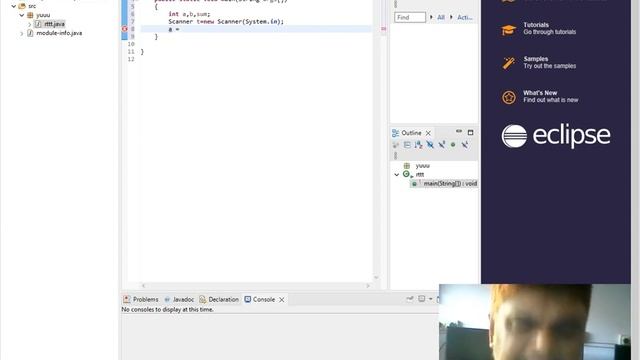640x360 pixels.
Task: Click the error marker on line 8
Action: point(124,29)
